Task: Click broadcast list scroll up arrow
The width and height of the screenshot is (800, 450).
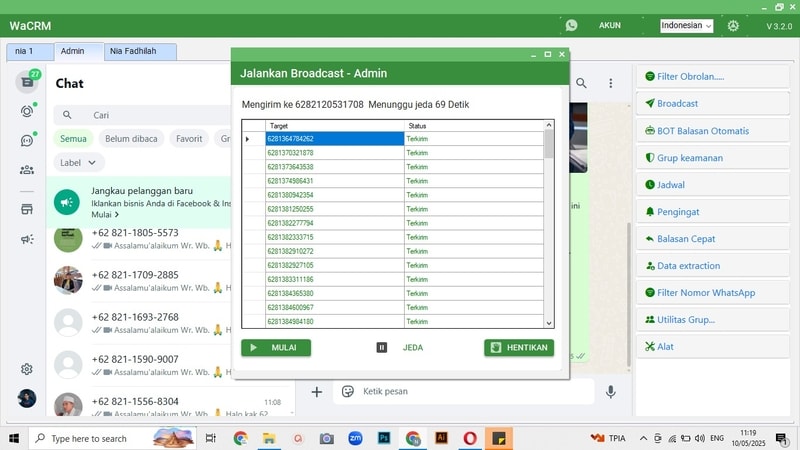Action: [x=549, y=125]
